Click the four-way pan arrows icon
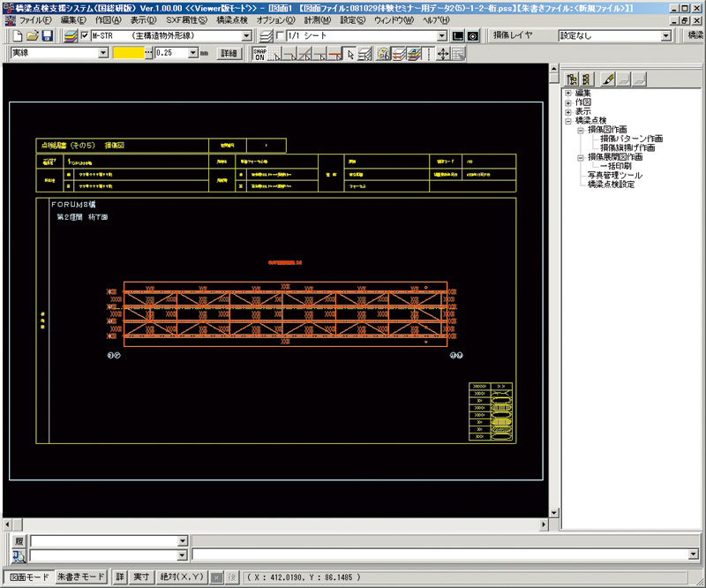The height and width of the screenshot is (588, 706). pos(443,54)
